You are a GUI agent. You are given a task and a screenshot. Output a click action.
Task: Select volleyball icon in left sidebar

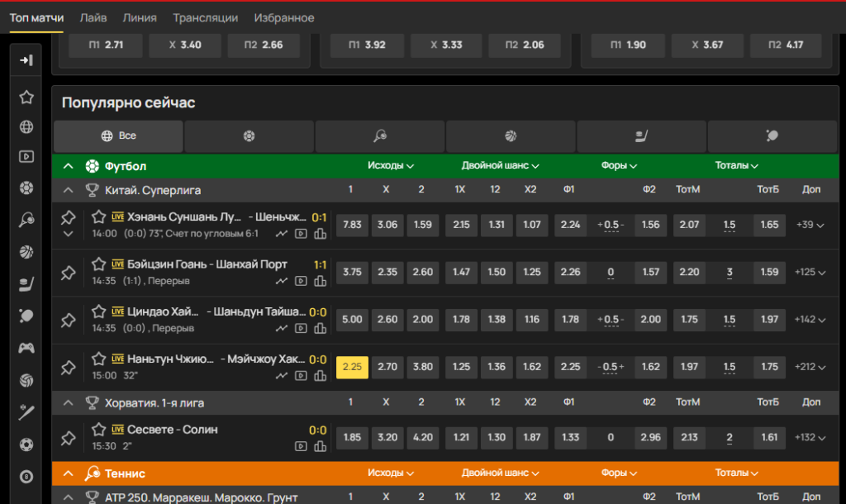coord(26,380)
